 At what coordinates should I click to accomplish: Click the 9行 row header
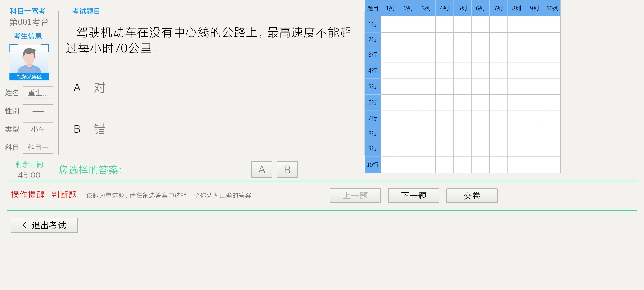[x=373, y=148]
